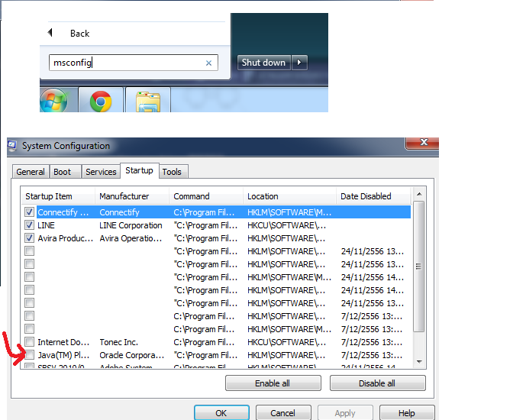The width and height of the screenshot is (526, 420).
Task: Click the 'HKCU\SOFTWARE\...' location in LINE row
Action: pos(287,225)
